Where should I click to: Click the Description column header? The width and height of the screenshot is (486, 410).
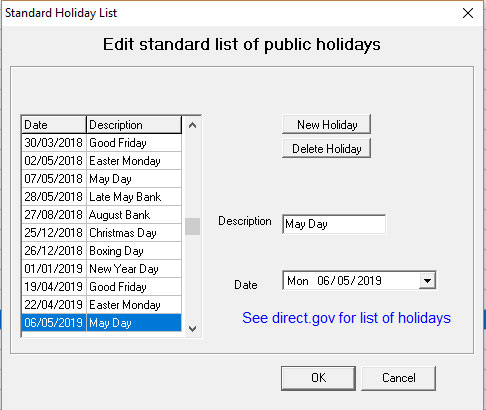point(134,125)
